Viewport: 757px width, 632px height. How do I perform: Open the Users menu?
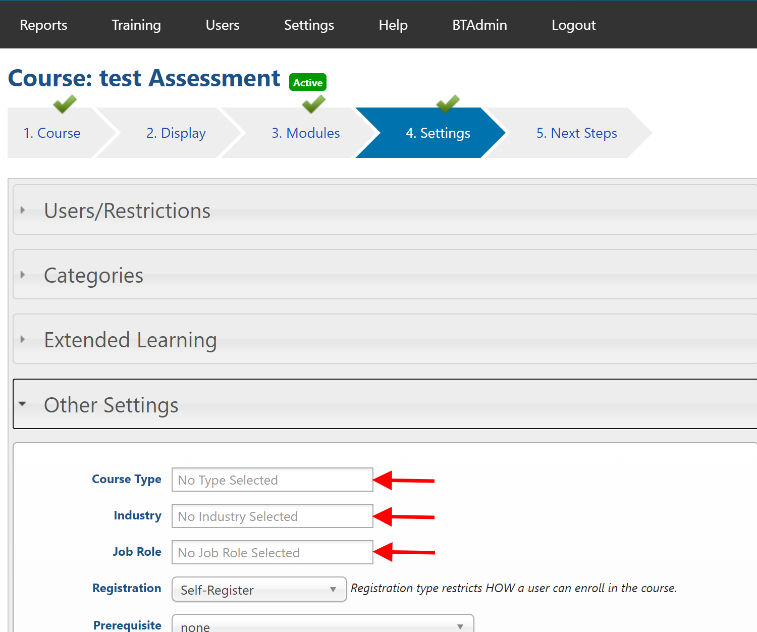coord(223,25)
